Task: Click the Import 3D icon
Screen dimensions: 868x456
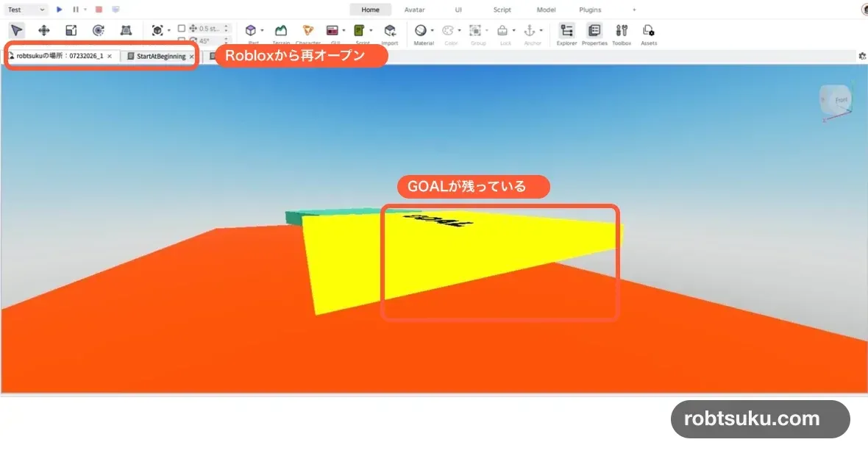Action: click(390, 30)
